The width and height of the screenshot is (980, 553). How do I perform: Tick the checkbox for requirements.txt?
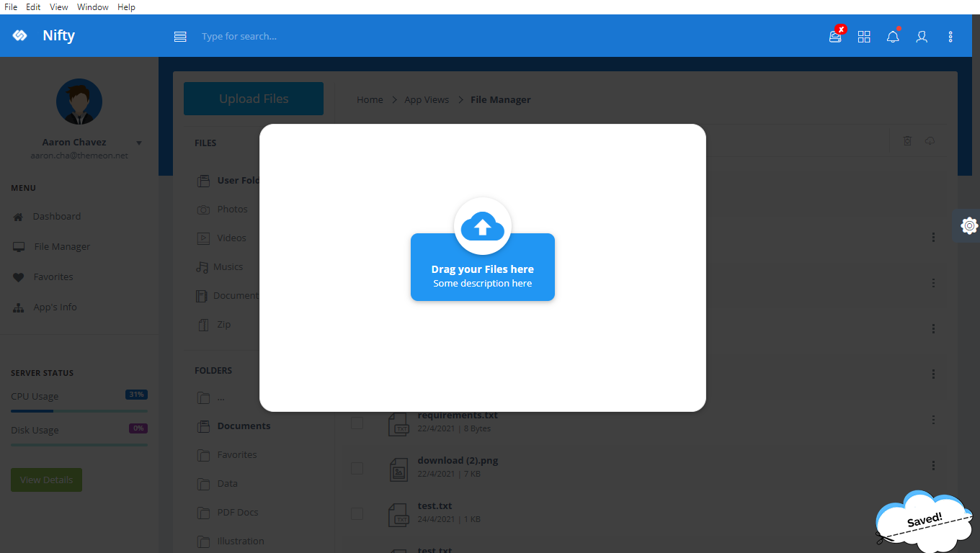(x=357, y=423)
